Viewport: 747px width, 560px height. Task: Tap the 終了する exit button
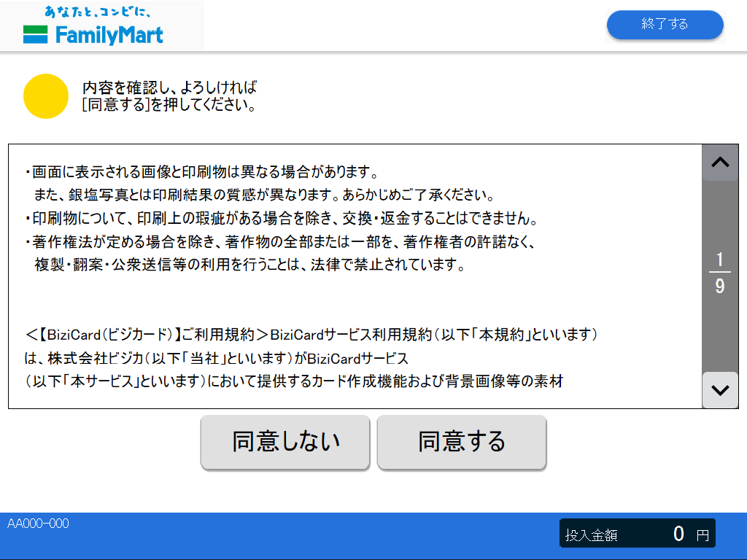[x=665, y=24]
